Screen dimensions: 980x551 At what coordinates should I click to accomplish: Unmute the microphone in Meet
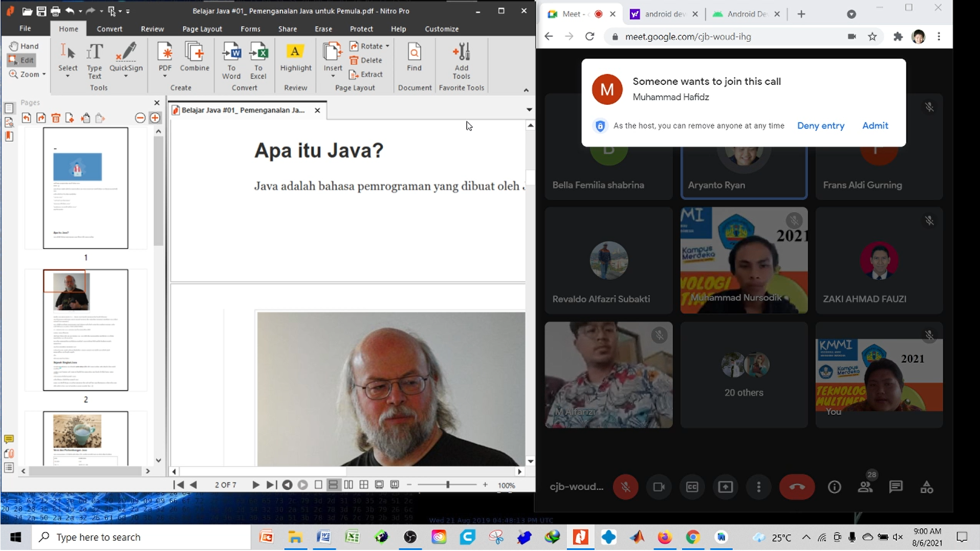click(625, 487)
